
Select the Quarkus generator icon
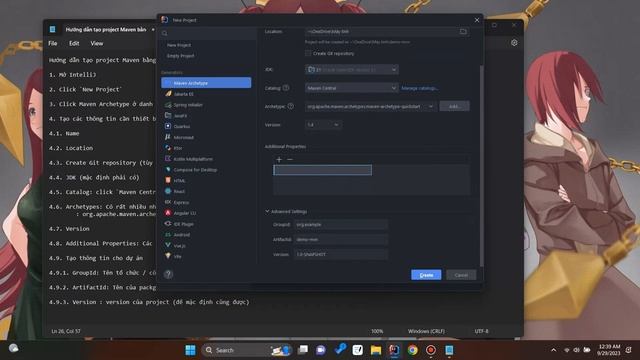point(168,127)
